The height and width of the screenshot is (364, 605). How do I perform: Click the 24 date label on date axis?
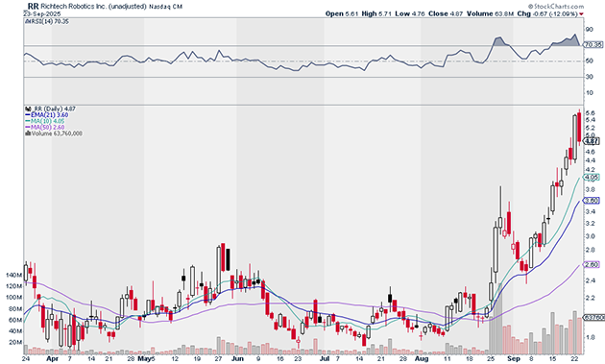tap(26, 359)
